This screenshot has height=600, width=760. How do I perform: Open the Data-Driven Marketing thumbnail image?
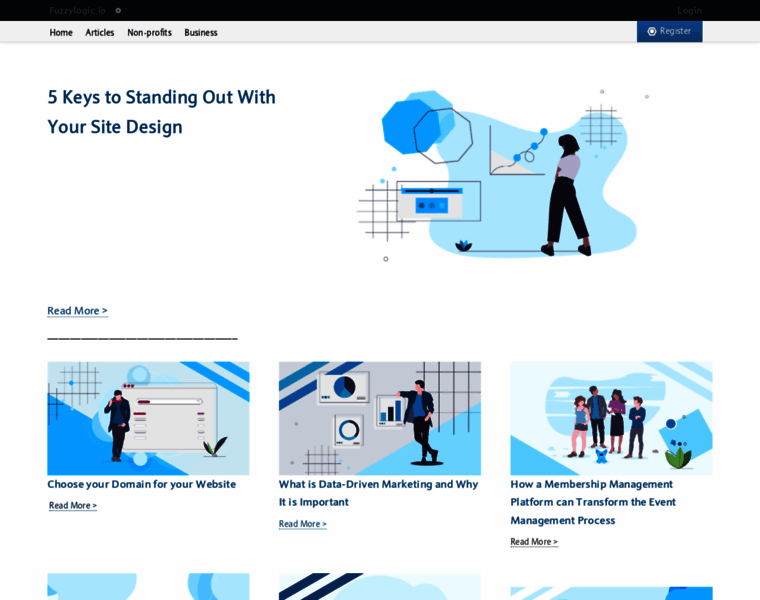click(x=379, y=418)
